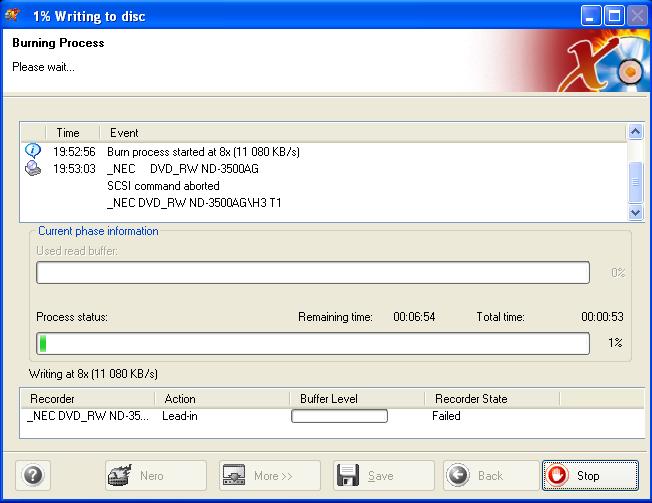Minimize the Nero burning window
This screenshot has width=652, height=503.
(590, 16)
